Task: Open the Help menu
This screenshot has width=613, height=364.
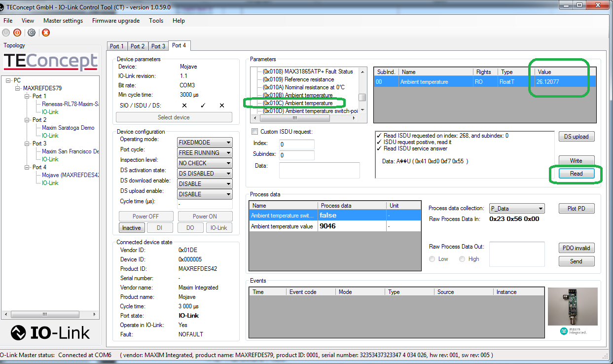Action: 179,21
